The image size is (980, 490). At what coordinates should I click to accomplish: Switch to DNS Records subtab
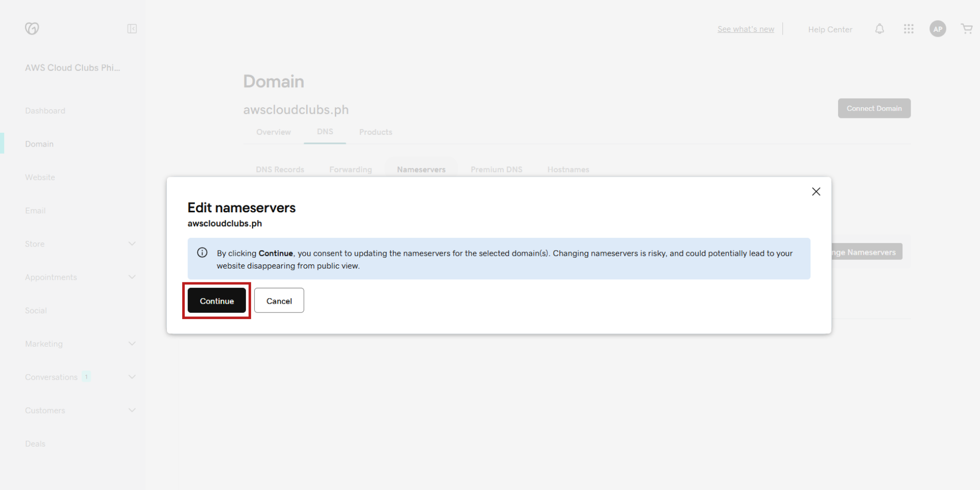pyautogui.click(x=280, y=169)
